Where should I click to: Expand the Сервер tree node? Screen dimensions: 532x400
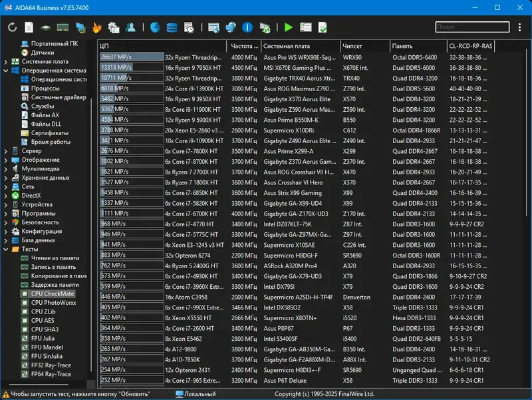5,151
